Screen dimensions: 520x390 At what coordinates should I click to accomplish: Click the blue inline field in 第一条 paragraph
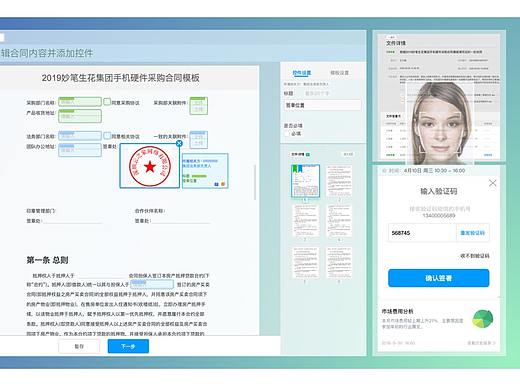[152, 284]
